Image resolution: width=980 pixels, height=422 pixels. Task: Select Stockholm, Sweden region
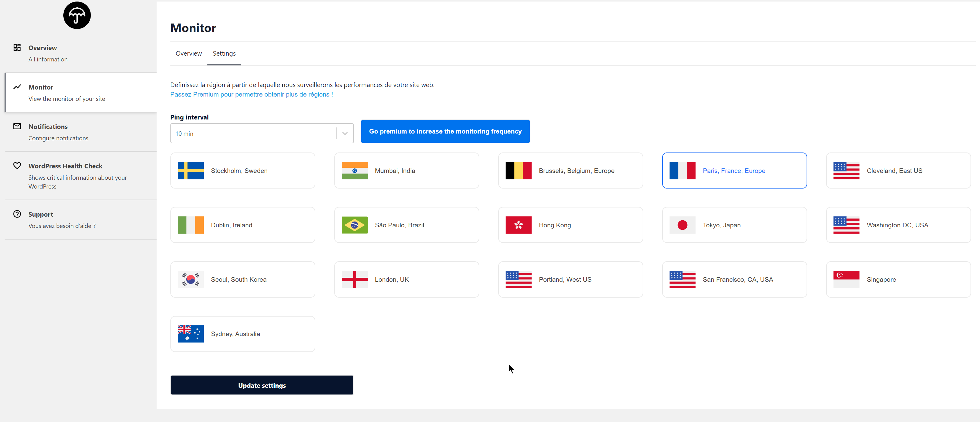click(x=243, y=171)
